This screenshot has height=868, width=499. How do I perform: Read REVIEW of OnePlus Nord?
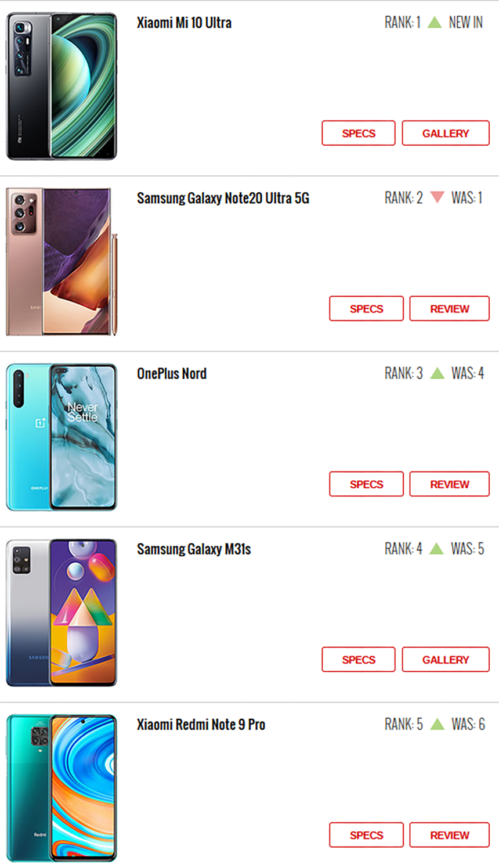point(450,484)
